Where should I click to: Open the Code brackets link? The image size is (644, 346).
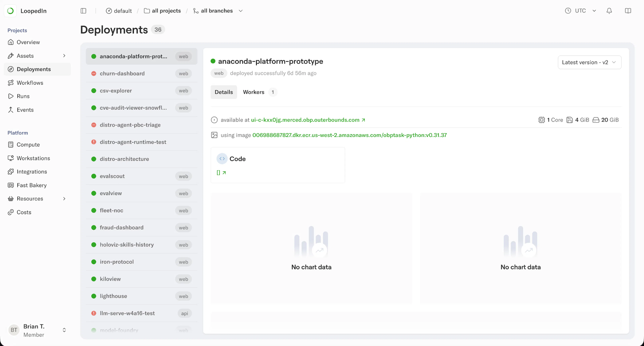221,173
